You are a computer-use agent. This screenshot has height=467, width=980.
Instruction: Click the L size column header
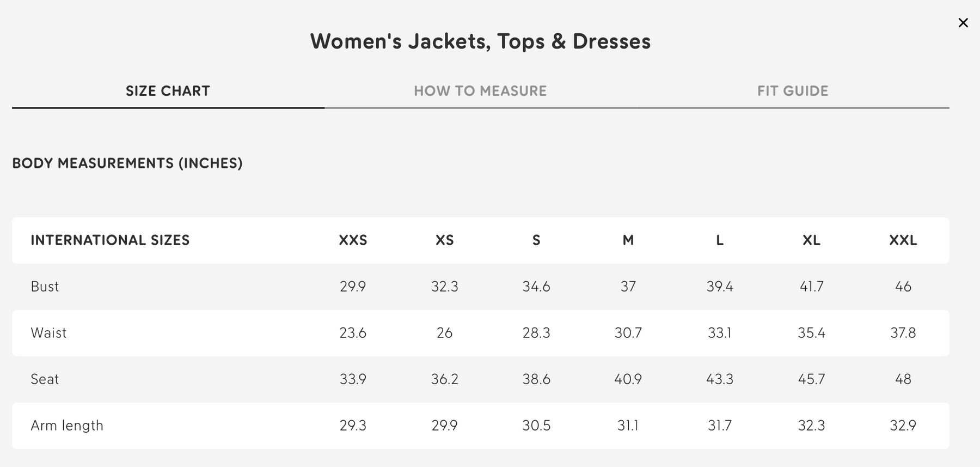coord(720,240)
